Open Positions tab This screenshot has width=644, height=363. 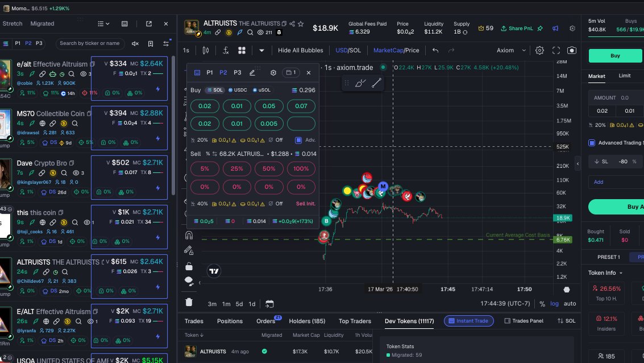pyautogui.click(x=230, y=321)
